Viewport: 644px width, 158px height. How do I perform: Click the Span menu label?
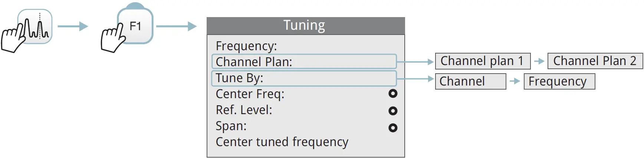231,126
